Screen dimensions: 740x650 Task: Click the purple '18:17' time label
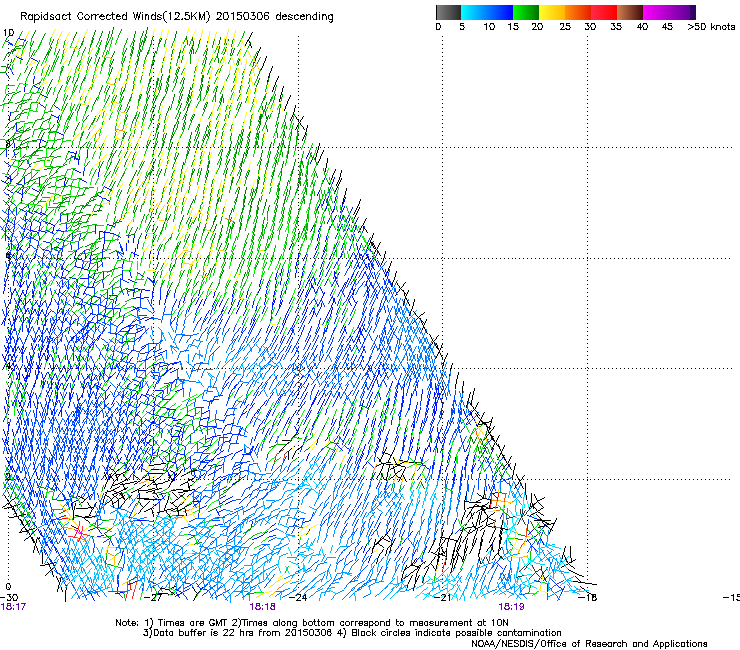(13, 607)
